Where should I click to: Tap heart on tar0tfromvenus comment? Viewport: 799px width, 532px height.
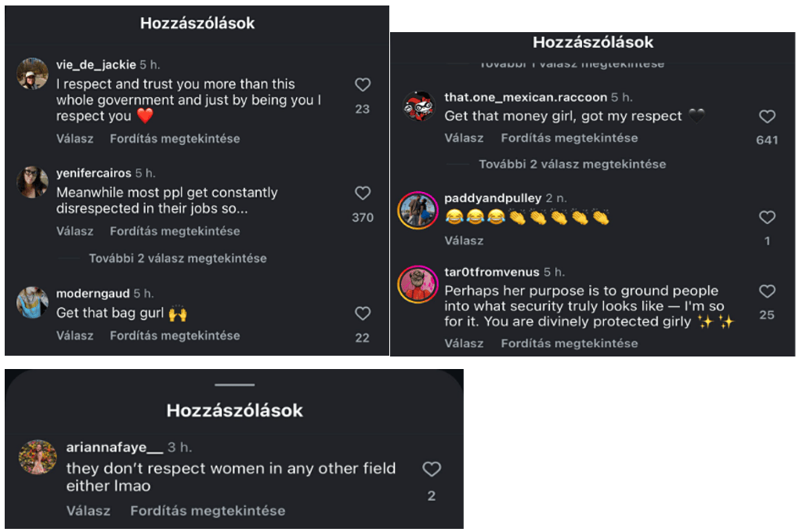tap(767, 291)
